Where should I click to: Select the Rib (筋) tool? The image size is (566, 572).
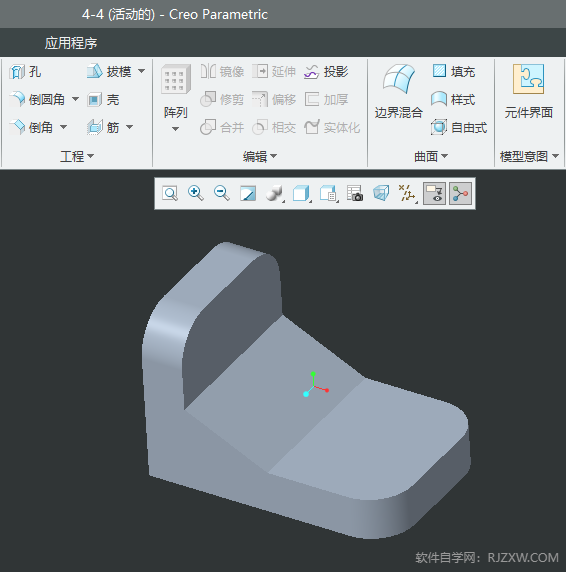tap(103, 127)
